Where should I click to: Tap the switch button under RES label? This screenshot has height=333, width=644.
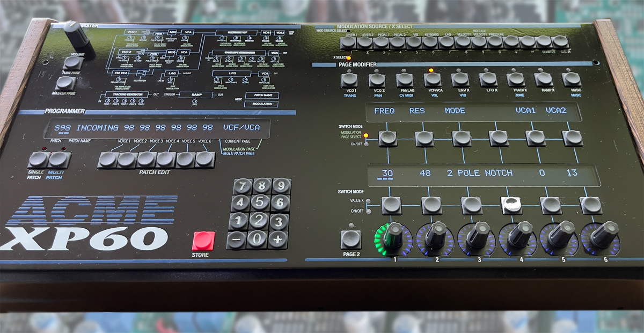[425, 139]
